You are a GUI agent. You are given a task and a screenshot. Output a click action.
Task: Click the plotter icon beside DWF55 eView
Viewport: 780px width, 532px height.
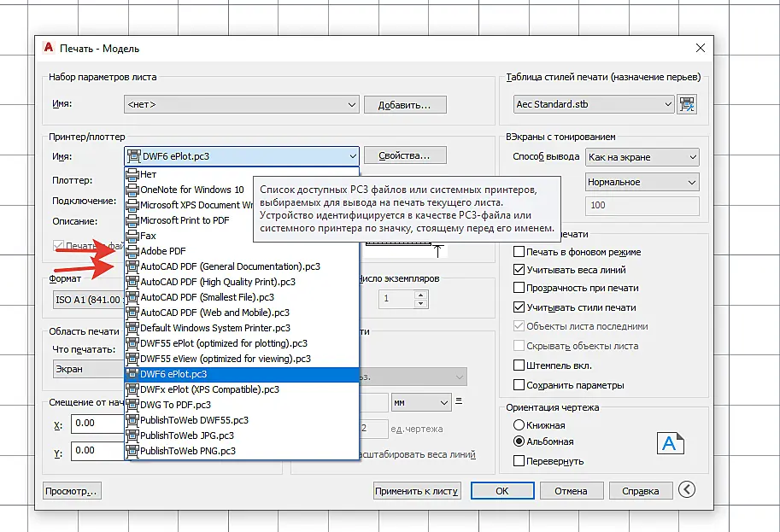click(132, 359)
